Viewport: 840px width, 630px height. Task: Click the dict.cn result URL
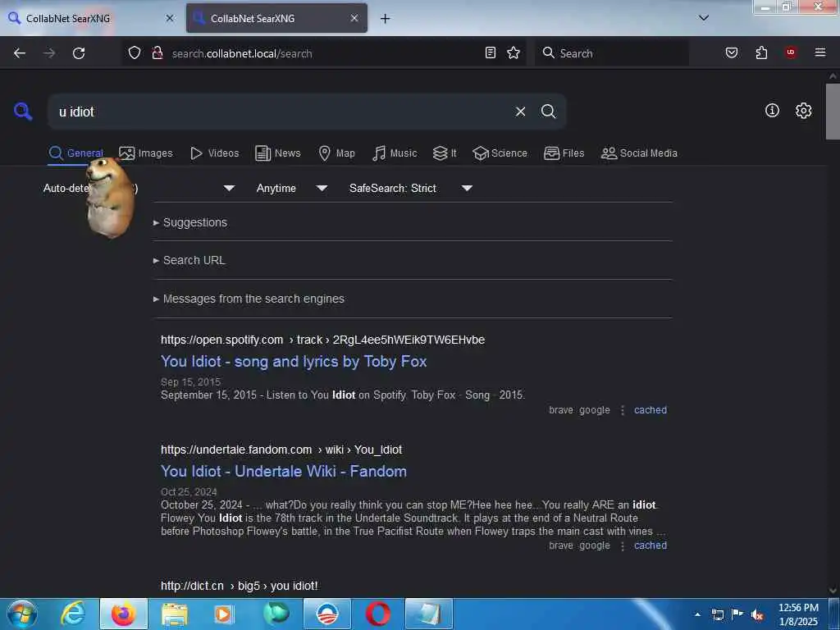point(239,586)
